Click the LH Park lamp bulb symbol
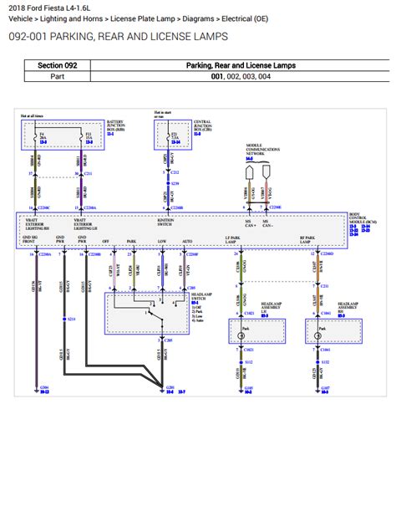396x532 pixels. (x=241, y=335)
